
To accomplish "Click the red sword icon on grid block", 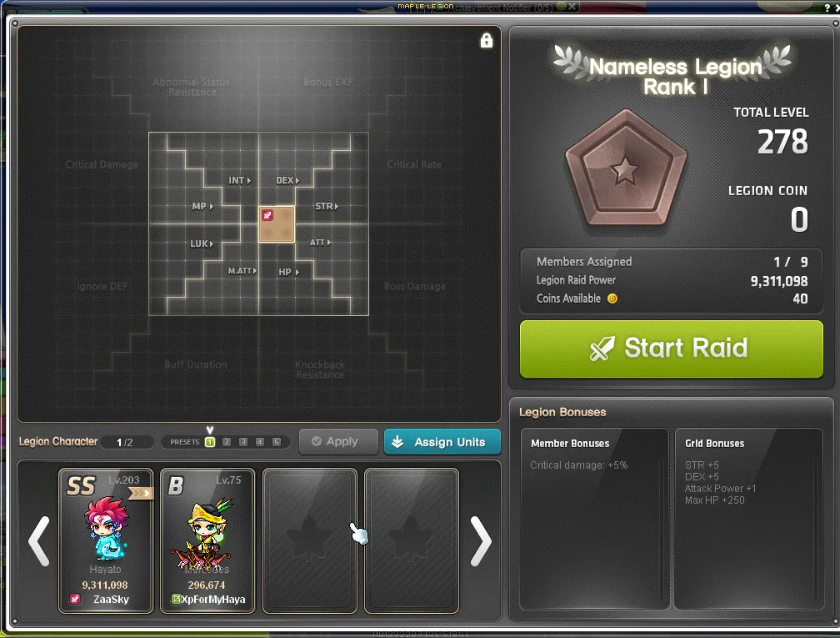I will [267, 215].
